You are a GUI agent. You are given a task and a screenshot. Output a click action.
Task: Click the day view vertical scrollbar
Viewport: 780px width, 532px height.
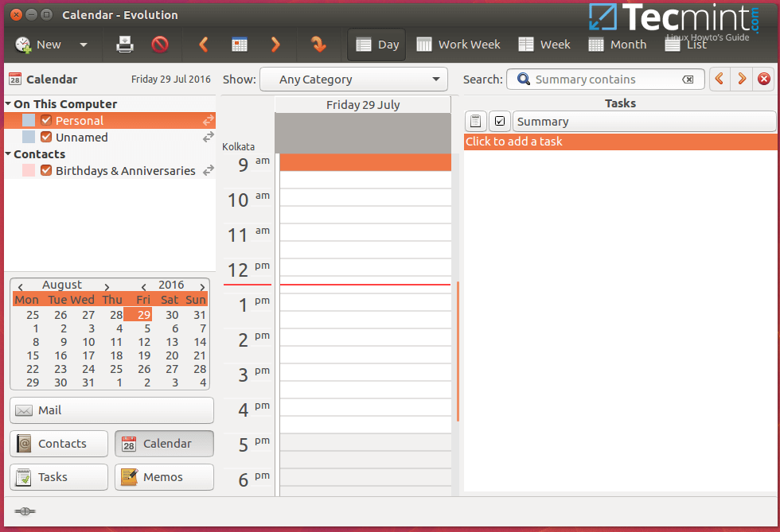(458, 351)
